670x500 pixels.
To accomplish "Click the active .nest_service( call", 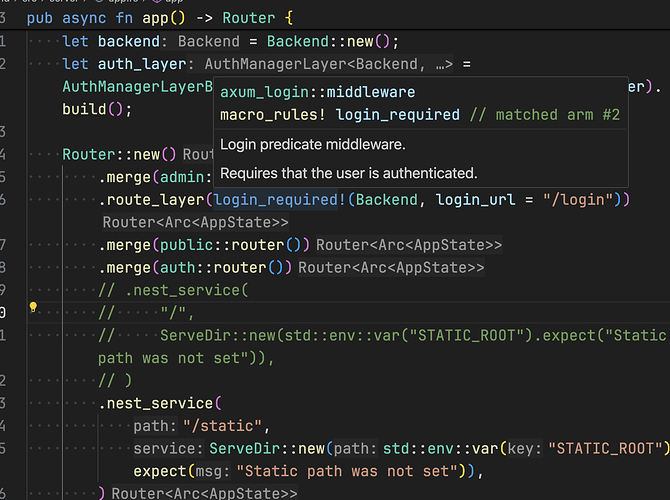I will [160, 403].
